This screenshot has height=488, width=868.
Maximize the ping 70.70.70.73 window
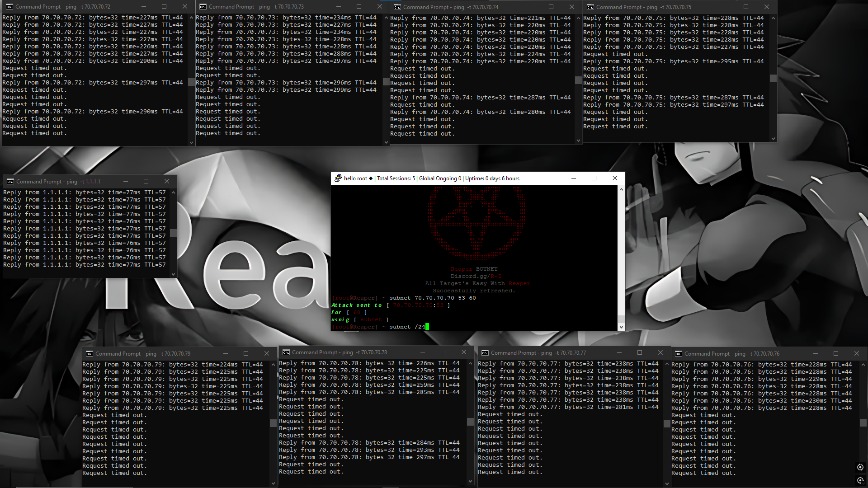(359, 7)
